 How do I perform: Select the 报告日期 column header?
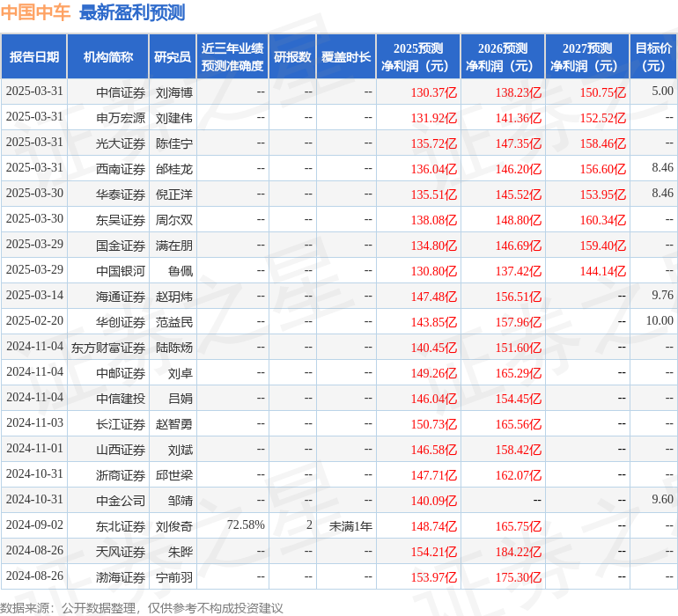click(x=34, y=56)
